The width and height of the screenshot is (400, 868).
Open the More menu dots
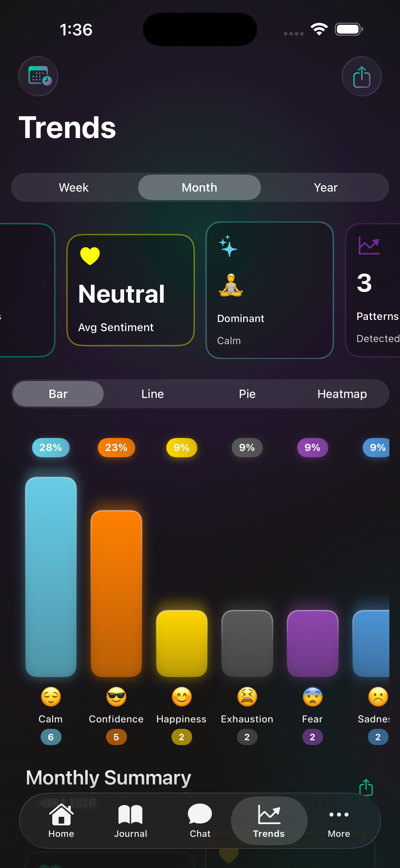(x=338, y=821)
